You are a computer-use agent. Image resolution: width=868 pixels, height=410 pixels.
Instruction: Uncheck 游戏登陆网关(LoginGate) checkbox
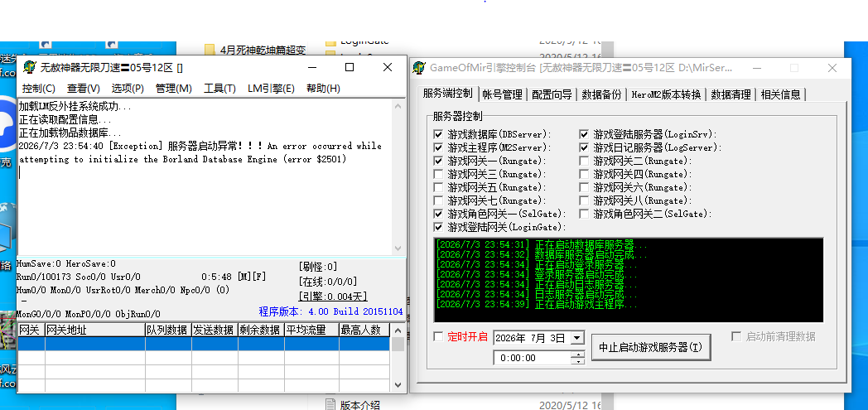tap(438, 228)
